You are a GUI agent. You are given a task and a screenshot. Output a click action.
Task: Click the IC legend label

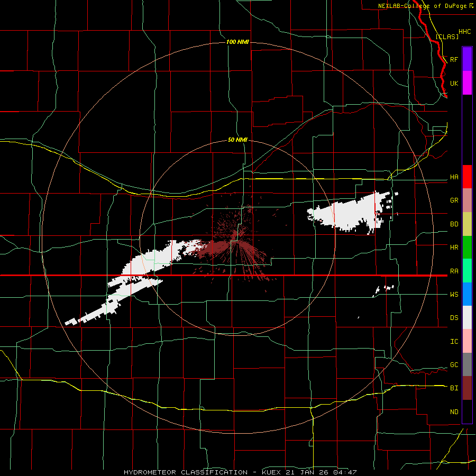(x=454, y=342)
